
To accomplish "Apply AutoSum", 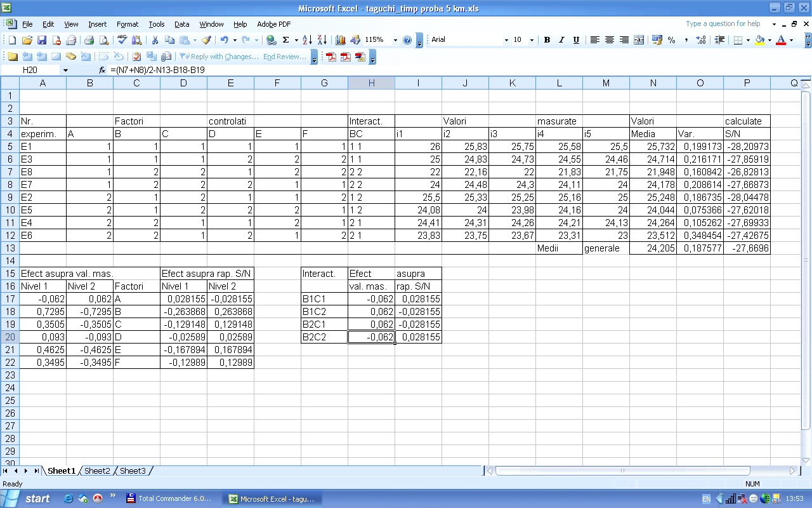I will point(286,40).
